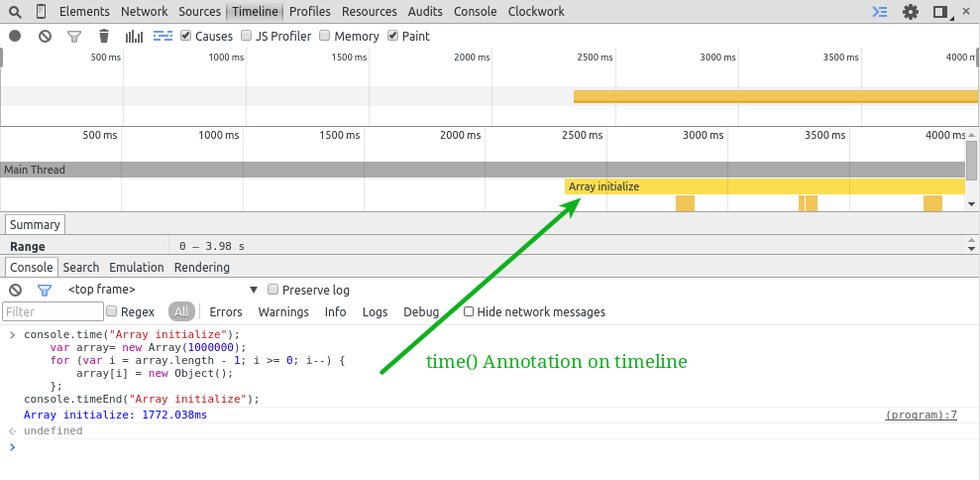Viewport: 980px width, 480px height.
Task: Click the timeline Record button
Action: click(15, 36)
